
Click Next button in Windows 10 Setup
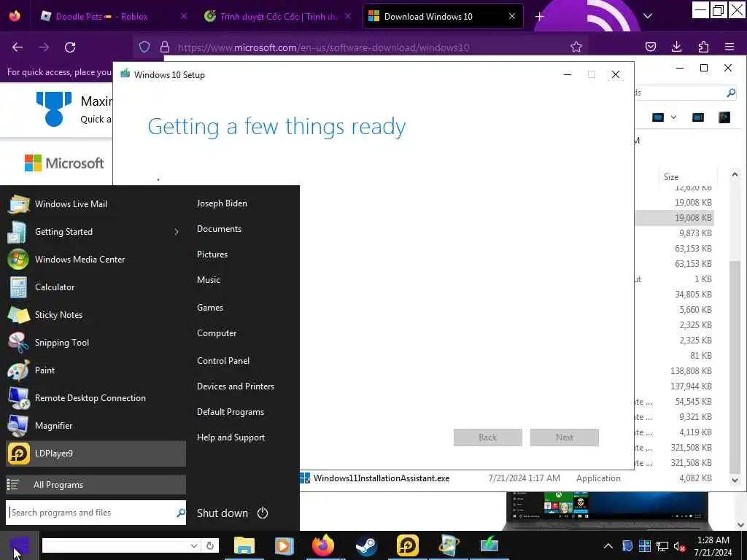(x=565, y=437)
